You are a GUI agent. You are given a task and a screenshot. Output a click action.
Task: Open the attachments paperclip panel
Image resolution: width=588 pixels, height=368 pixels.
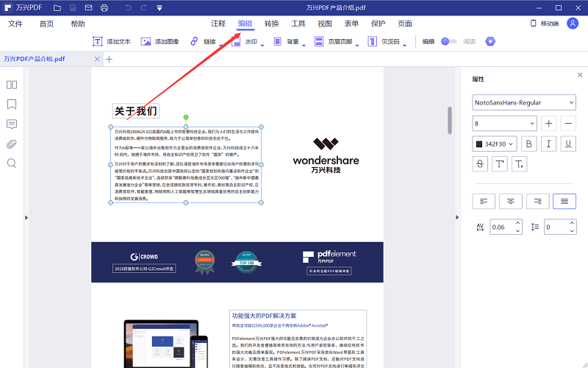coord(12,144)
